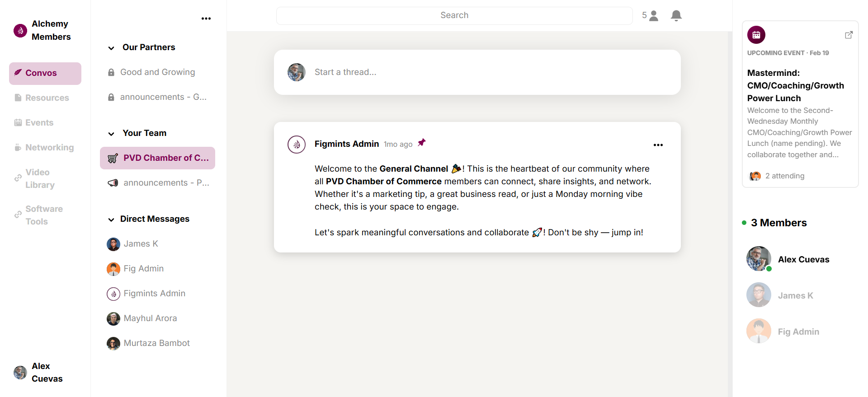Screen dimensions: 868x397
Task: Open direct message with Mayhul Arora
Action: pos(150,318)
